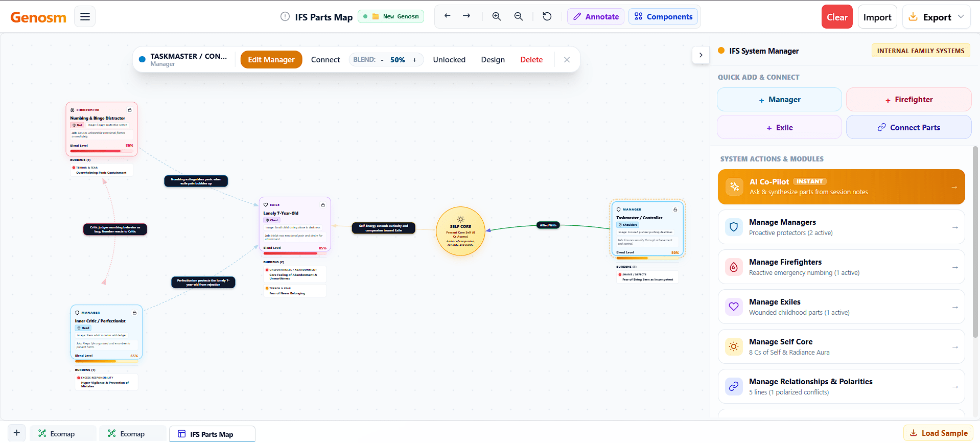Image resolution: width=980 pixels, height=443 pixels.
Task: Click the undo arrow icon
Action: pos(448,16)
